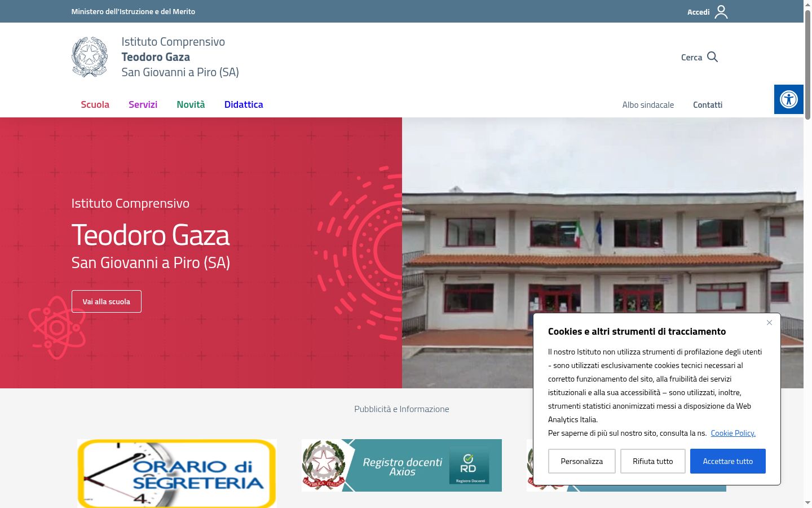Click the scrollbar down arrow
This screenshot has width=812, height=508.
point(807,503)
